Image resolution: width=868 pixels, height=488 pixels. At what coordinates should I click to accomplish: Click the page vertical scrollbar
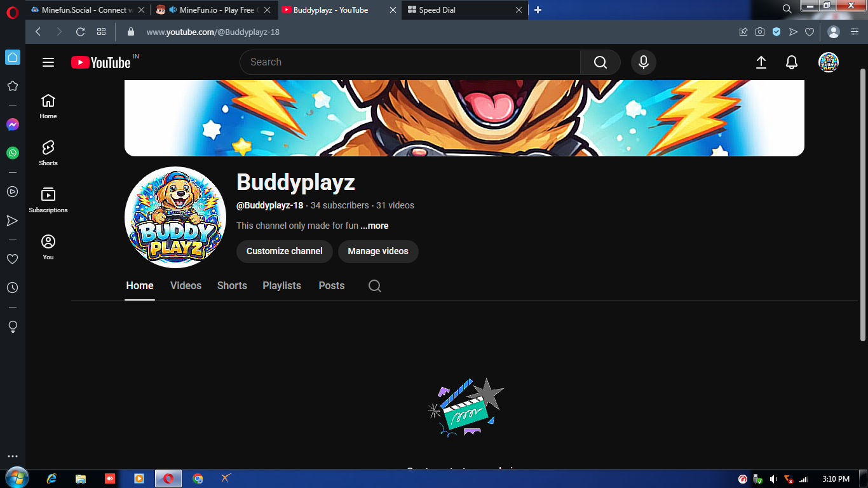[862, 203]
